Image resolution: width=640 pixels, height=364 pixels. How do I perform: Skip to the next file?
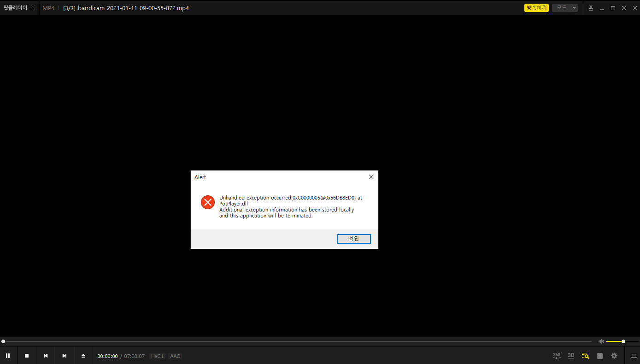click(x=65, y=356)
